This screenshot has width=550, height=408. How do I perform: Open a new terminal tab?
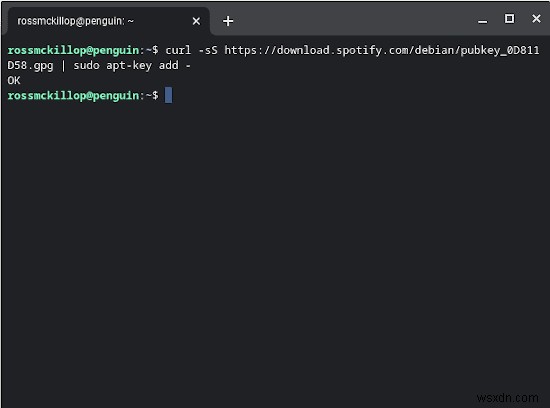click(228, 21)
